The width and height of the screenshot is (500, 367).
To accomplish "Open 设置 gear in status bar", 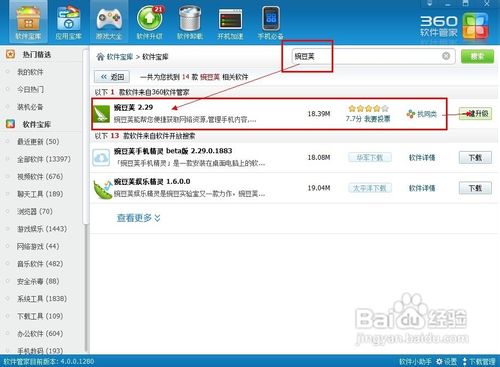I will [x=447, y=361].
